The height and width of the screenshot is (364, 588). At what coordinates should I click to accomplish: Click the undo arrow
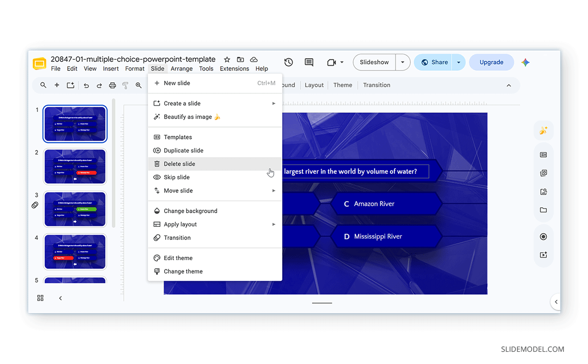pyautogui.click(x=86, y=85)
